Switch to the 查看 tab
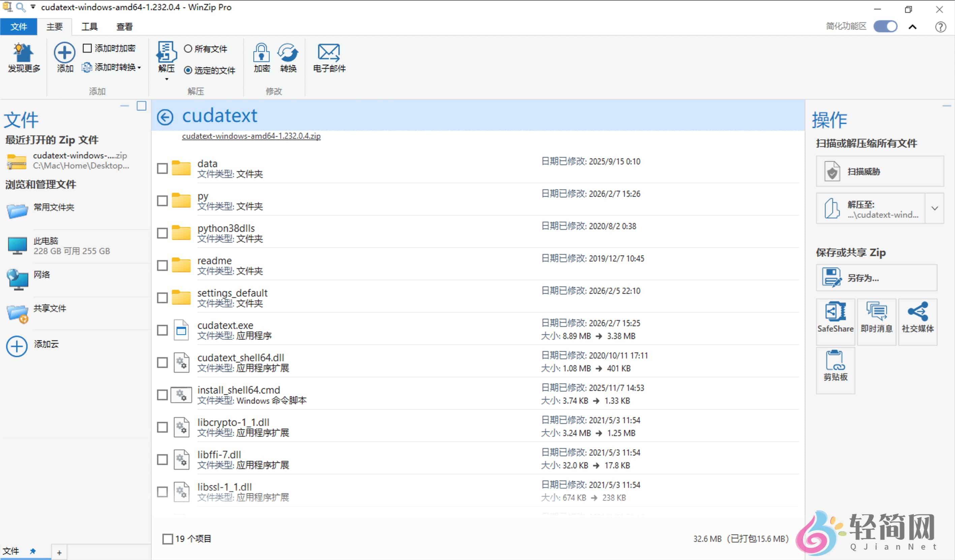 [124, 26]
